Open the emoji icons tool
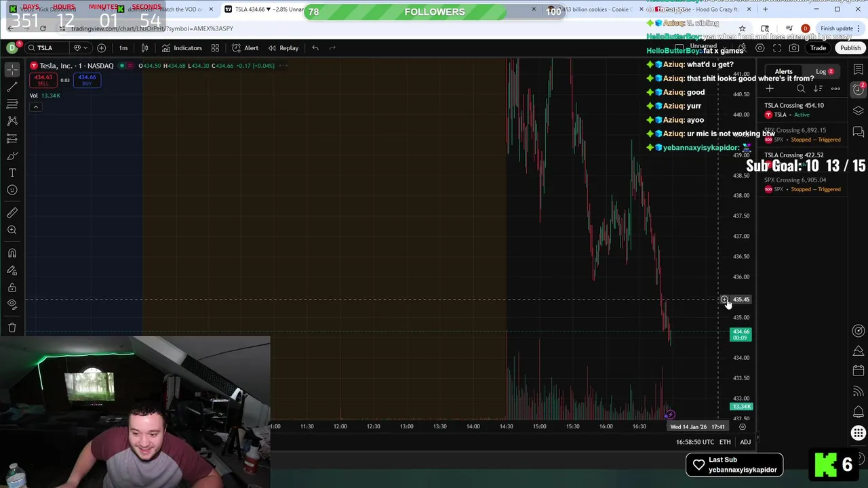Screen dimensions: 868x488 click(x=12, y=190)
